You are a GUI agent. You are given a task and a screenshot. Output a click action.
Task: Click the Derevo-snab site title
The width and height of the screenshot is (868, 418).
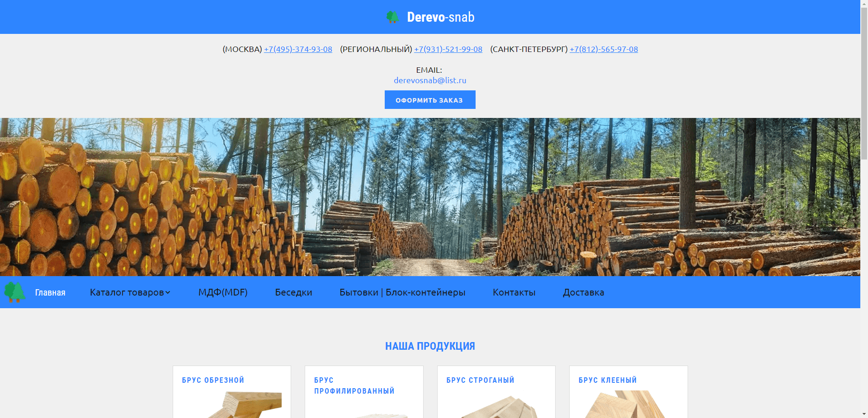440,17
